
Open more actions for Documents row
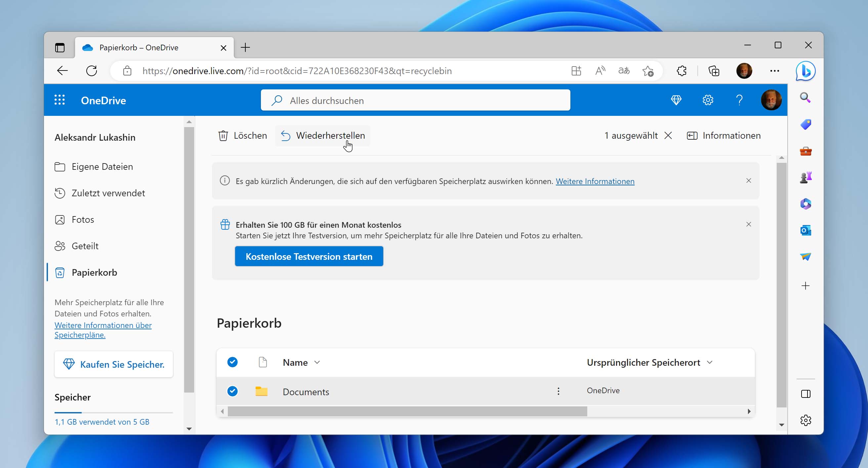(x=558, y=391)
